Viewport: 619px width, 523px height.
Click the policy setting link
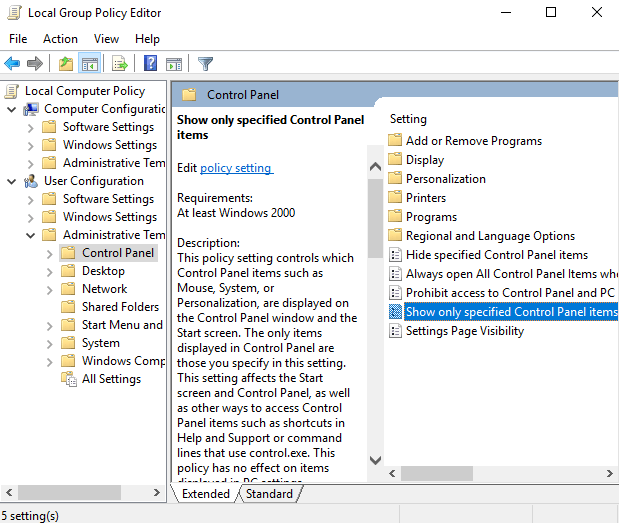click(236, 168)
